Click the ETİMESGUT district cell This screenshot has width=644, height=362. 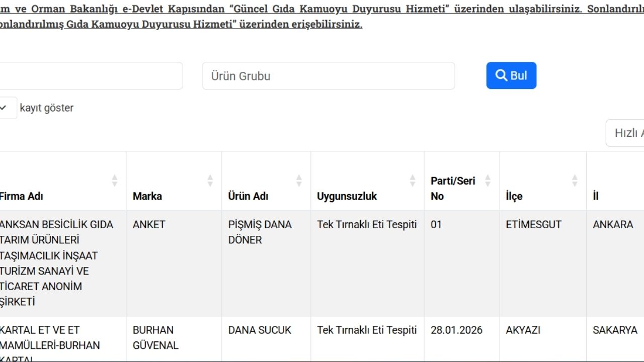[x=534, y=224]
